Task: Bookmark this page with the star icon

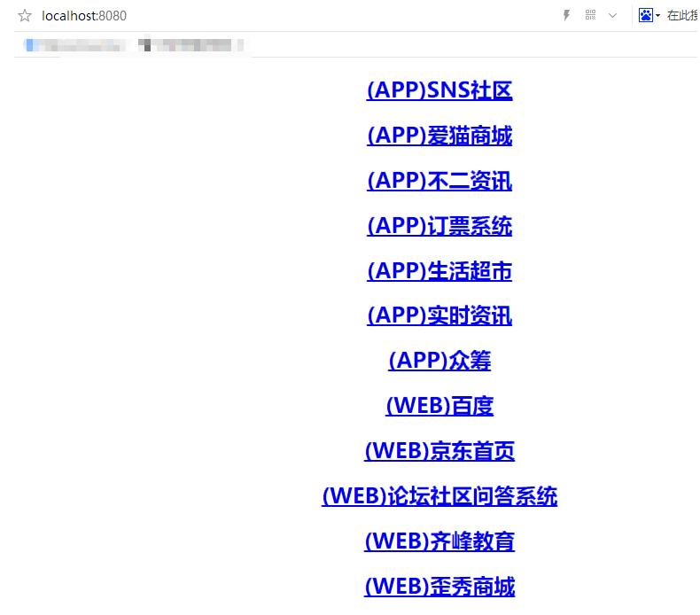Action: pyautogui.click(x=25, y=16)
